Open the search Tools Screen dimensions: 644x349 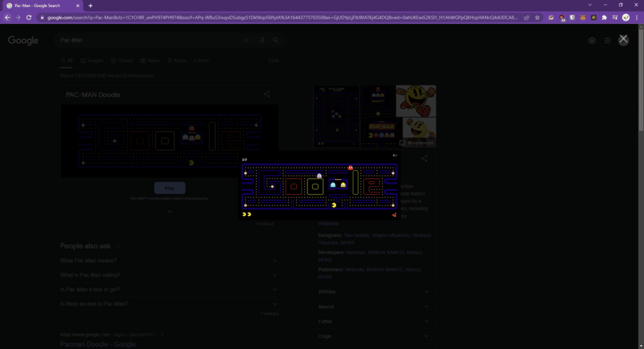tap(273, 61)
